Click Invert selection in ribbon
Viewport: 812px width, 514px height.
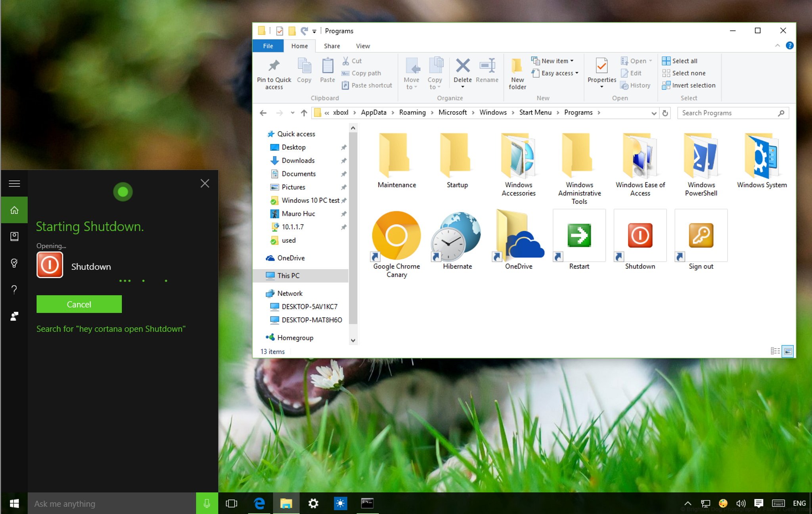click(689, 85)
